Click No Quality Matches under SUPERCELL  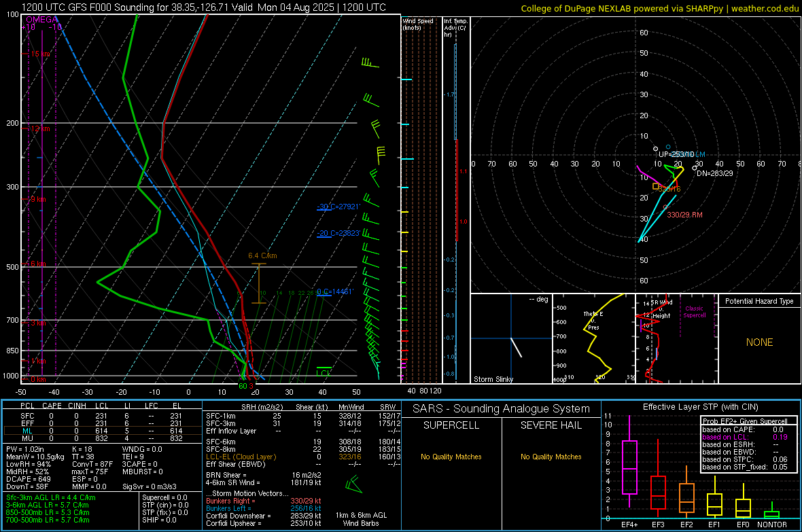tap(451, 457)
